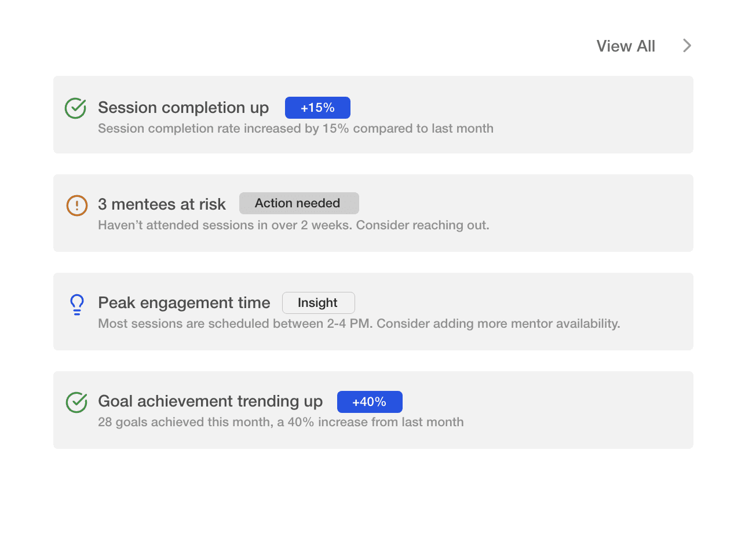Open the View All link
756x538 pixels.
point(626,46)
